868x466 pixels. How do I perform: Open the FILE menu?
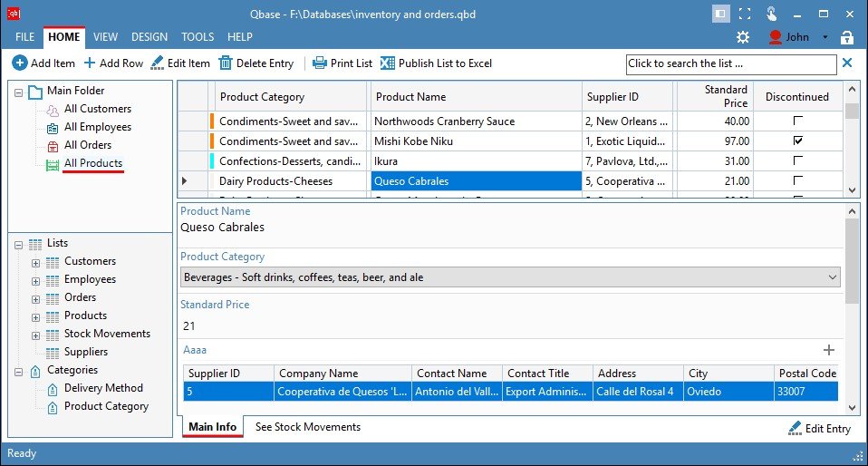(x=24, y=36)
